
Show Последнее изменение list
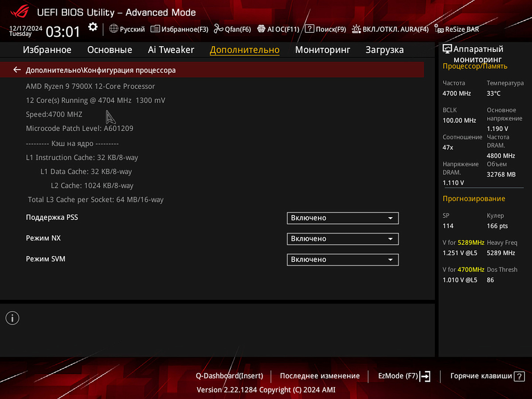click(x=320, y=376)
